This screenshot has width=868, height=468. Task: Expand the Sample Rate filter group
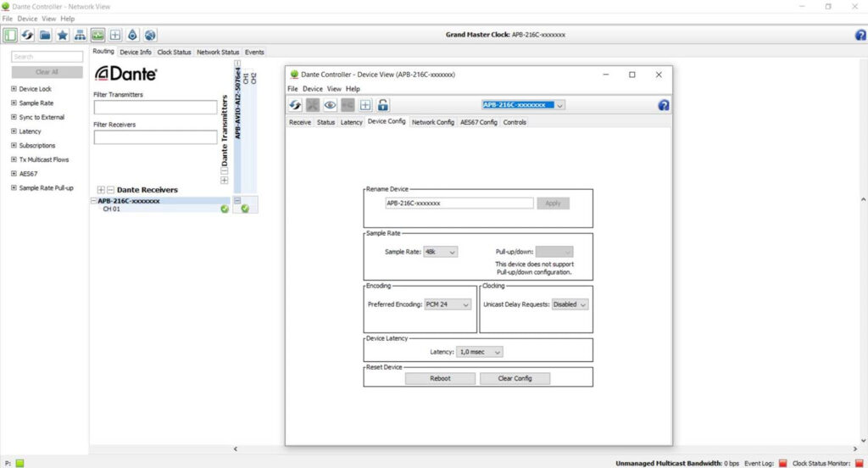point(14,103)
